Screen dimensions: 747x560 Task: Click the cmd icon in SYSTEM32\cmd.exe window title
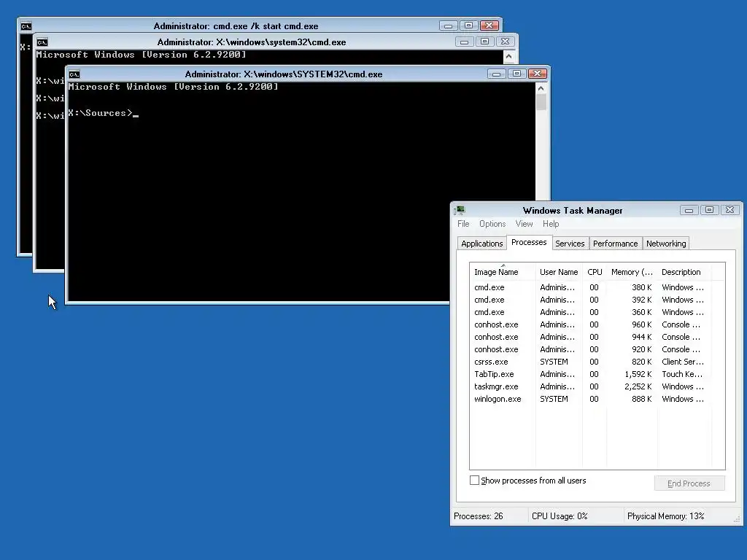(x=74, y=74)
